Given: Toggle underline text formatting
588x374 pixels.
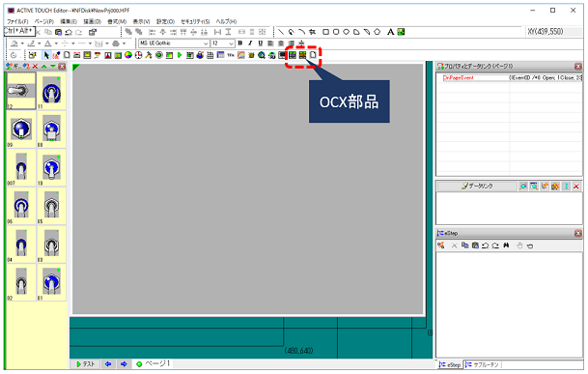Looking at the screenshot, I should [x=261, y=43].
